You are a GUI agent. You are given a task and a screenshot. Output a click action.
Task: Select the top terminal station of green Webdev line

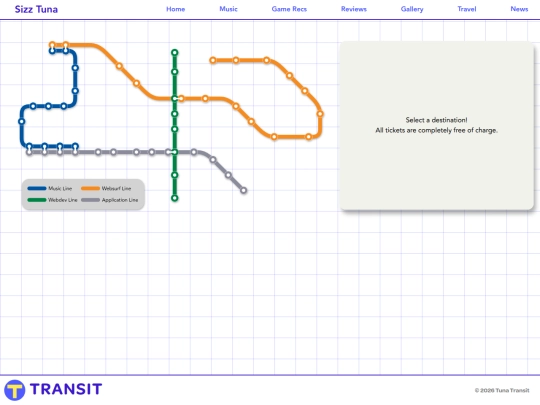175,53
